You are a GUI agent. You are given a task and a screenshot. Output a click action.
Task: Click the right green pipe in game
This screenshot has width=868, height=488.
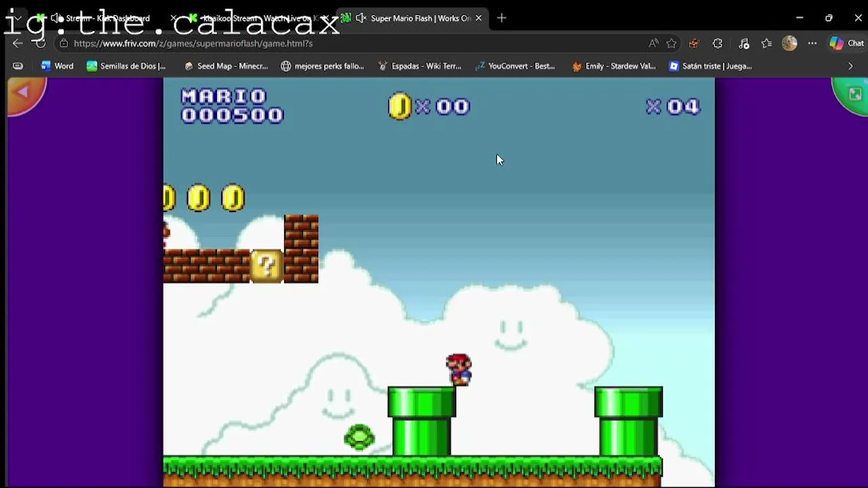629,421
